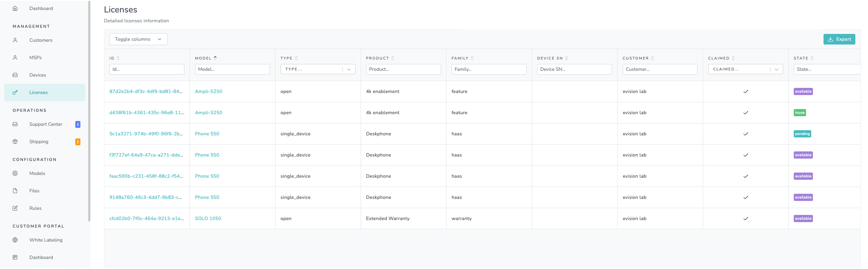
Task: Click the home icon next to Dashboard
Action: 15,8
